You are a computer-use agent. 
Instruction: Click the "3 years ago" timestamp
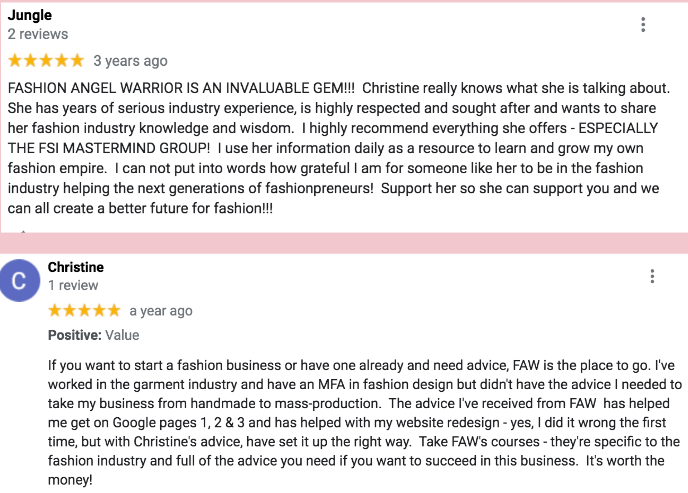(x=130, y=61)
